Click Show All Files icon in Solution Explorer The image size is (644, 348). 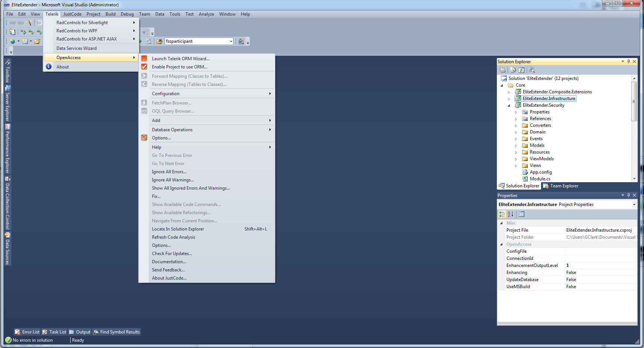tap(513, 70)
